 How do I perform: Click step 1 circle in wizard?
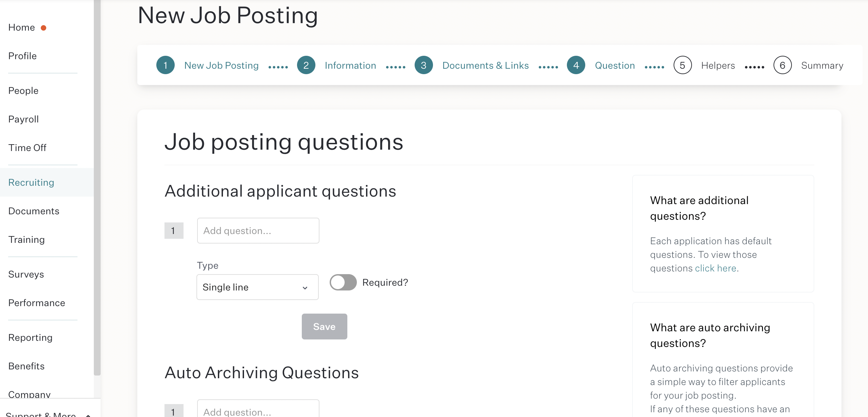click(166, 65)
